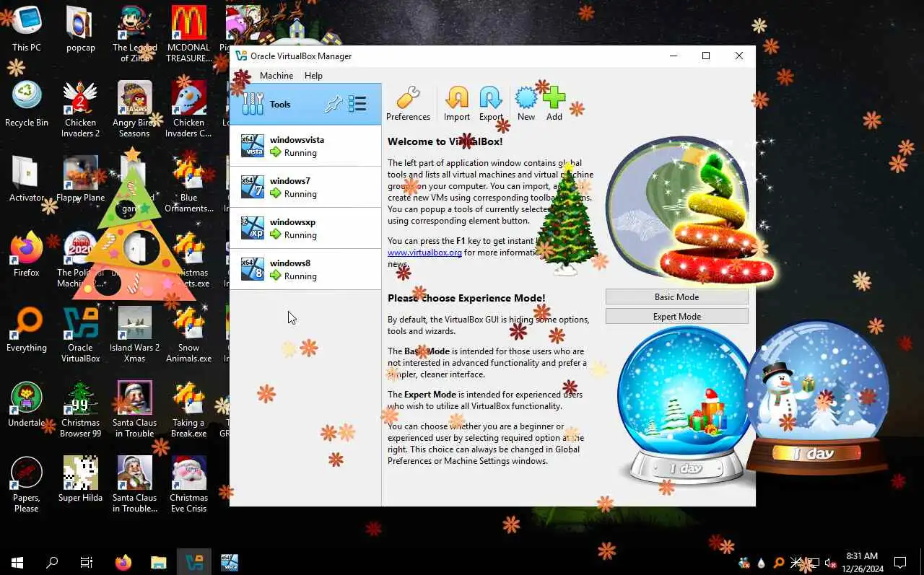Click the Tools wrench icon
The image size is (924, 575).
253,104
